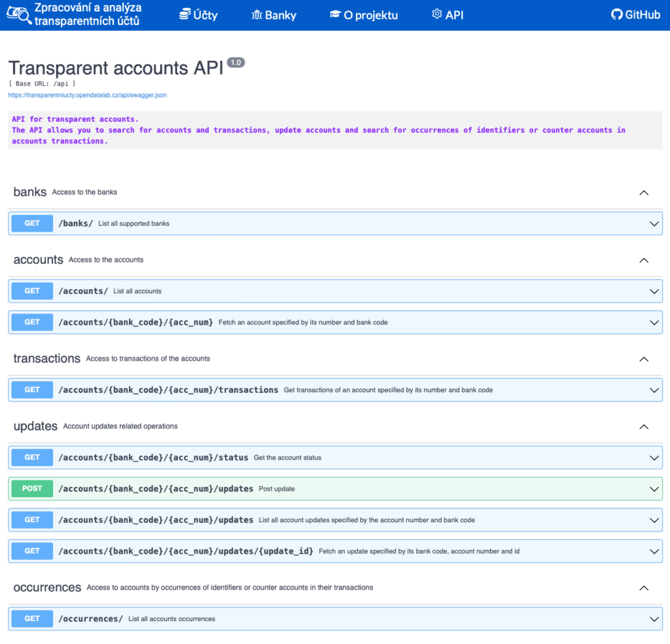Viewport: 670px width, 644px height.
Task: Expand the account status operation arrow
Action: pyautogui.click(x=654, y=457)
